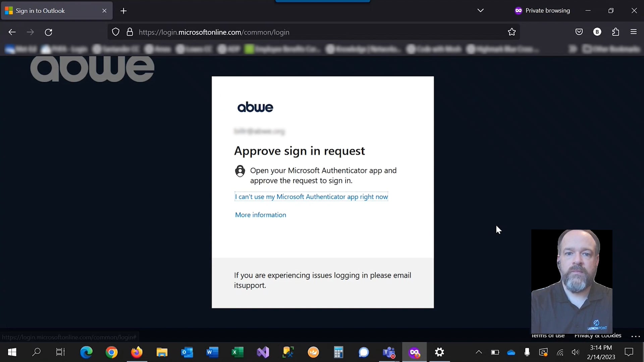Select the Sign in to Outlook tab
644x362 pixels.
pyautogui.click(x=50, y=11)
